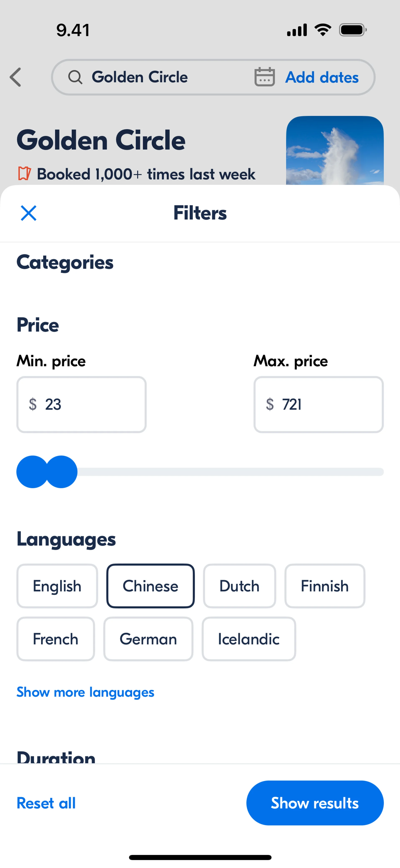Expand the list with Show more languages
Screen dimensions: 400x868
pos(85,692)
